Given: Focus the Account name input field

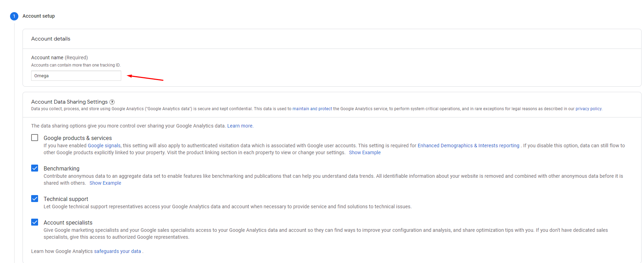Looking at the screenshot, I should (76, 76).
